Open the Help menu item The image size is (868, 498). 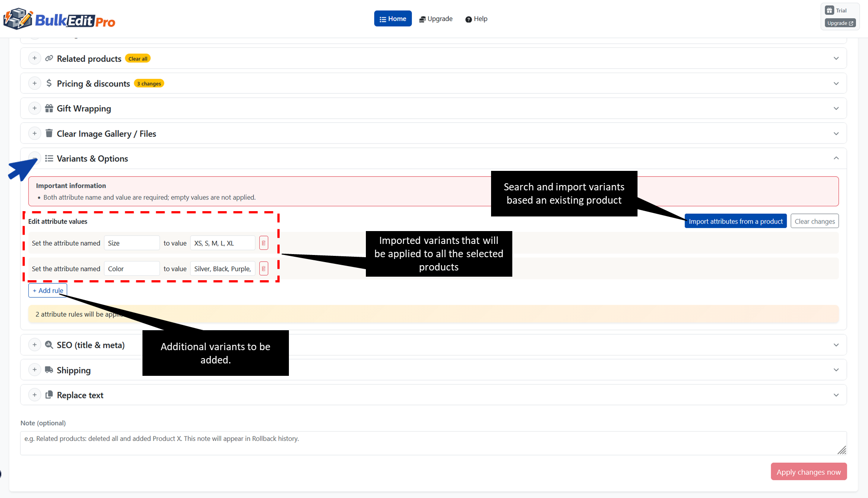[476, 19]
